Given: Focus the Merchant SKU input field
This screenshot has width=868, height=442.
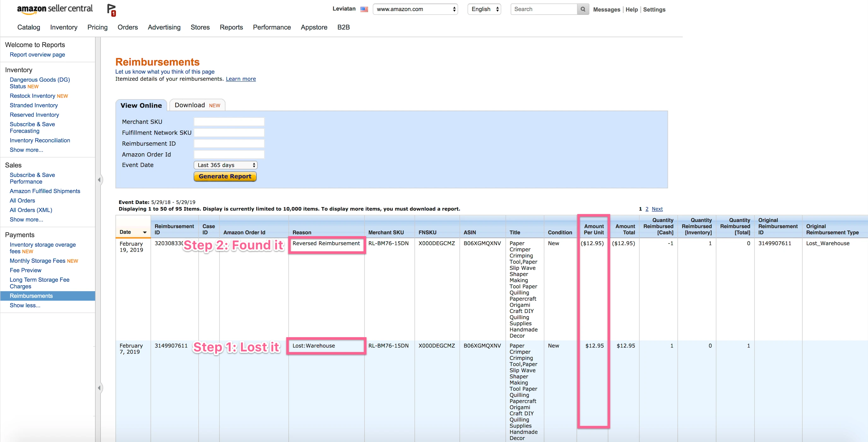Looking at the screenshot, I should point(229,122).
